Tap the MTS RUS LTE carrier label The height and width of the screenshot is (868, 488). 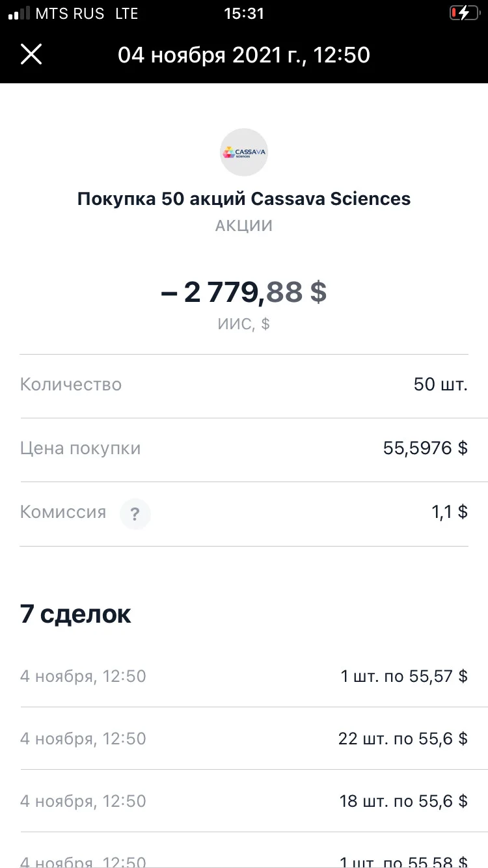click(87, 14)
